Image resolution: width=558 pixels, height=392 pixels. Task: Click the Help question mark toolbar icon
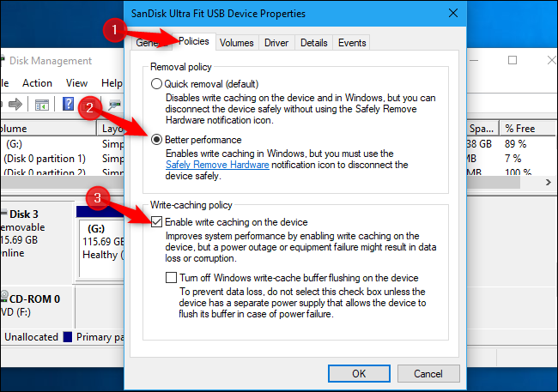click(68, 104)
